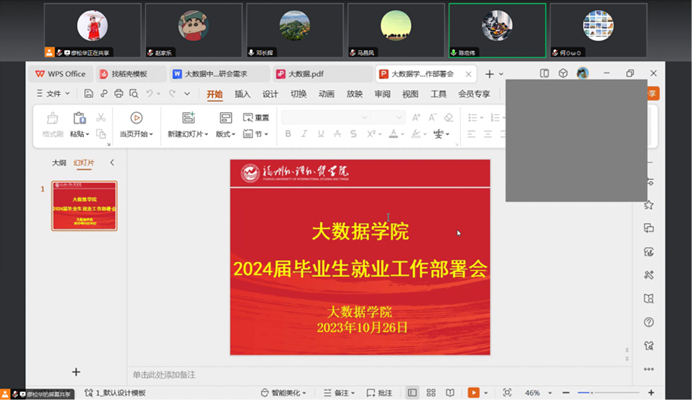Viewport: 692px width, 400px height.
Task: Switch to normal view in status bar
Action: pyautogui.click(x=412, y=393)
